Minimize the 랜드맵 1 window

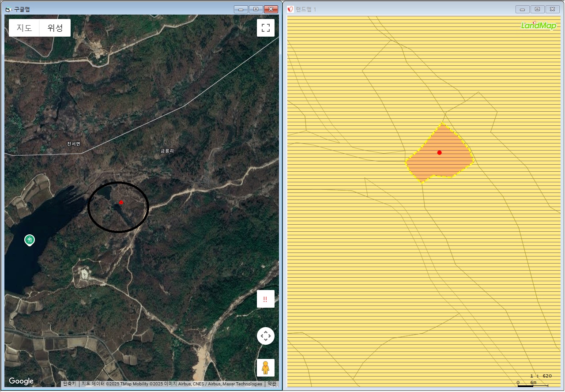pyautogui.click(x=523, y=9)
